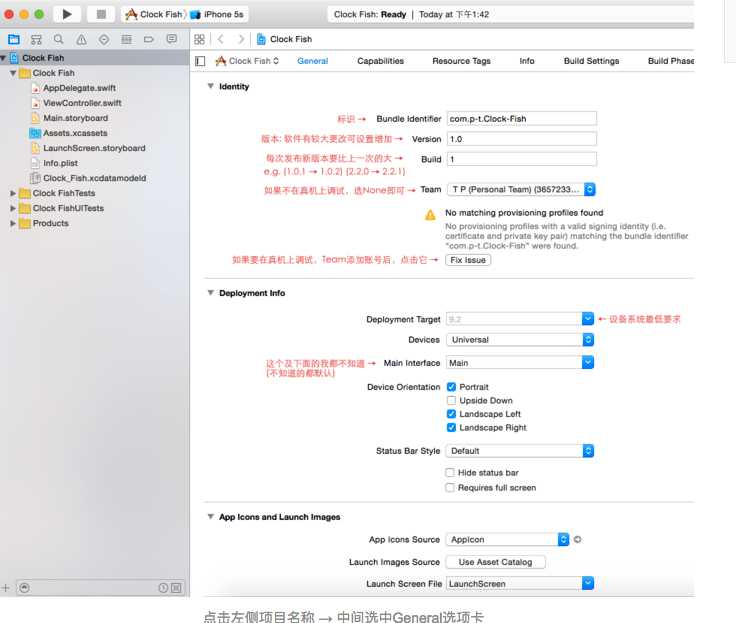Screen dimensions: 736x623
Task: Go back with the editor back arrow
Action: point(221,39)
